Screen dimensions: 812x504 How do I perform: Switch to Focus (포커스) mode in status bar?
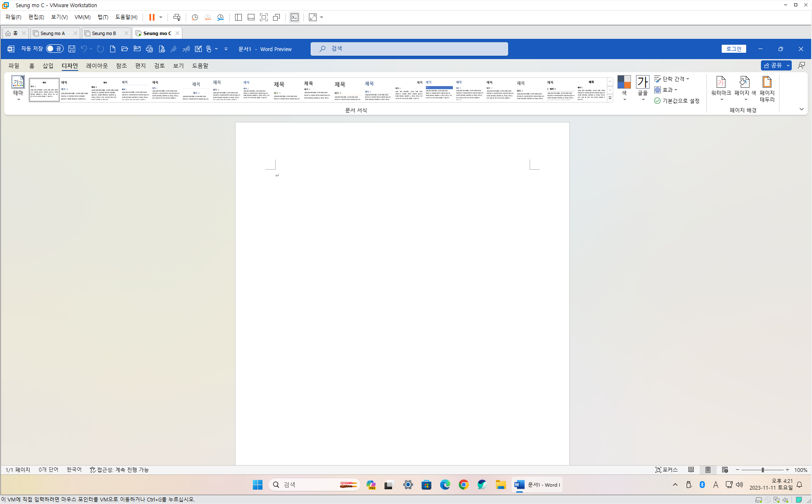(666, 470)
